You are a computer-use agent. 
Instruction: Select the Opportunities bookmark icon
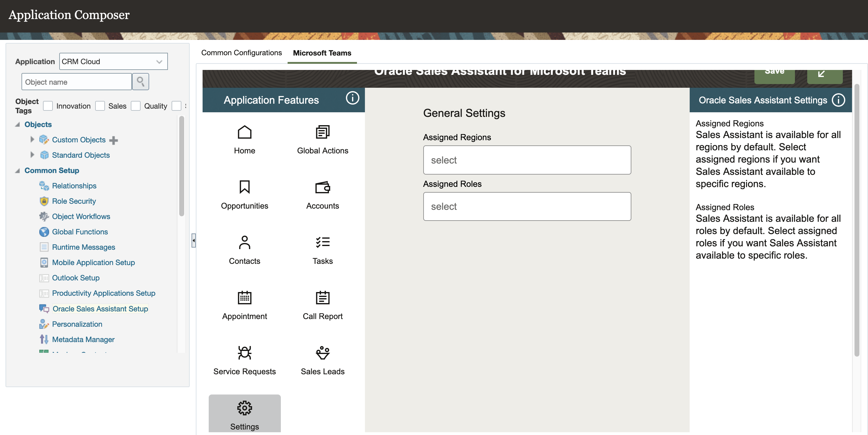[244, 187]
